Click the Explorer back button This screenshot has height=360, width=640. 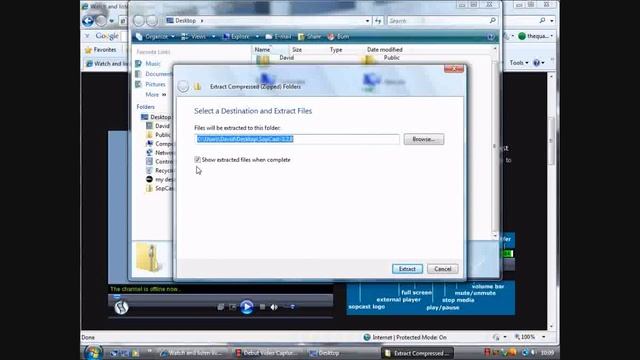[139, 20]
